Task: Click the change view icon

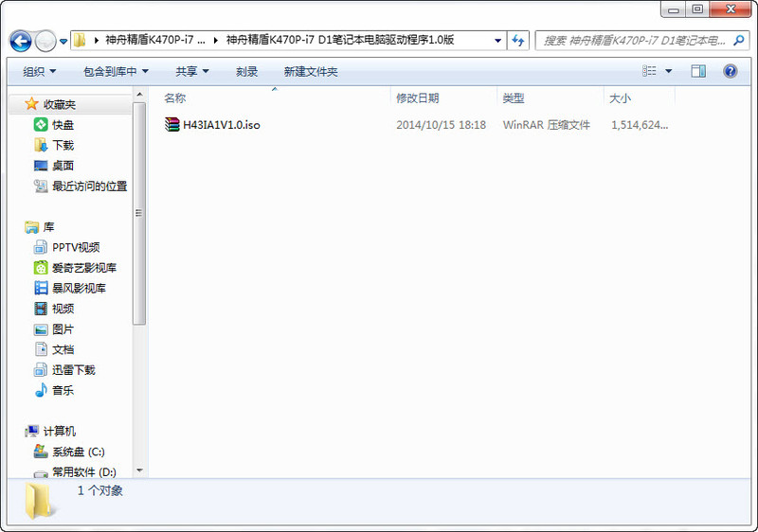Action: click(x=649, y=71)
